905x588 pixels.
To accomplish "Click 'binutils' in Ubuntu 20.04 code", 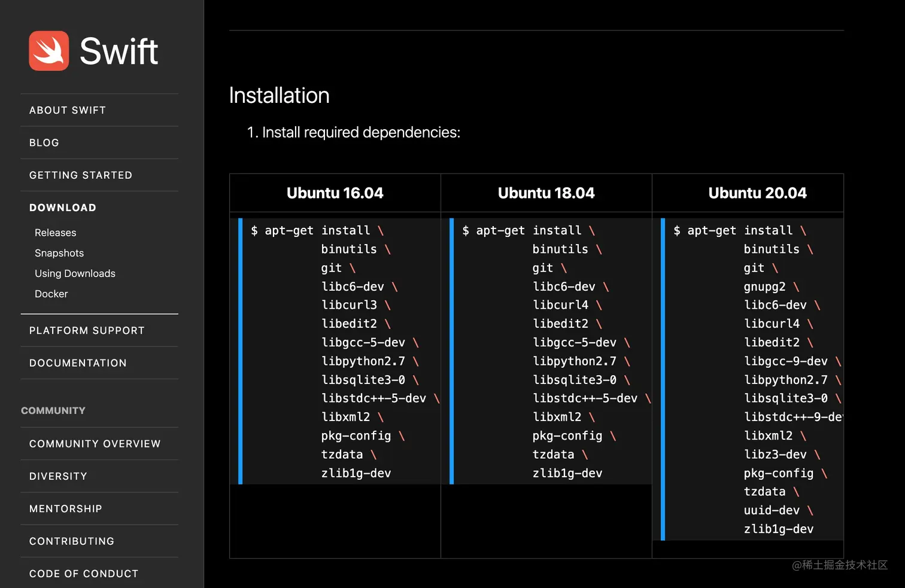I will [772, 249].
